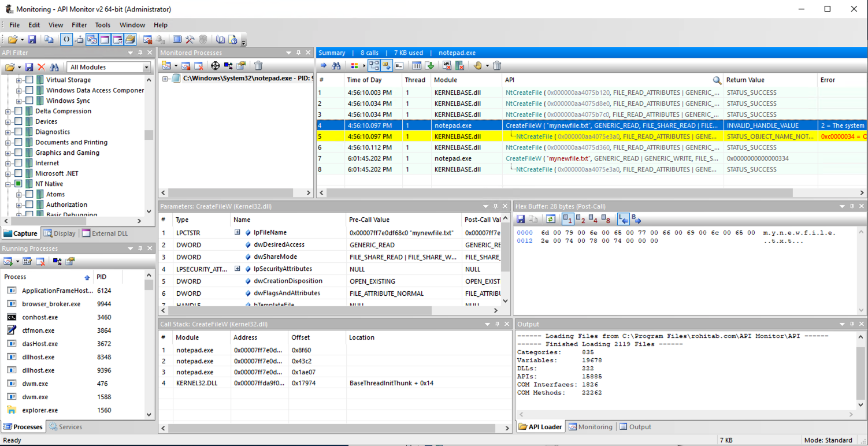Click the hammer and wrench options icon
868x446 pixels.
[190, 39]
